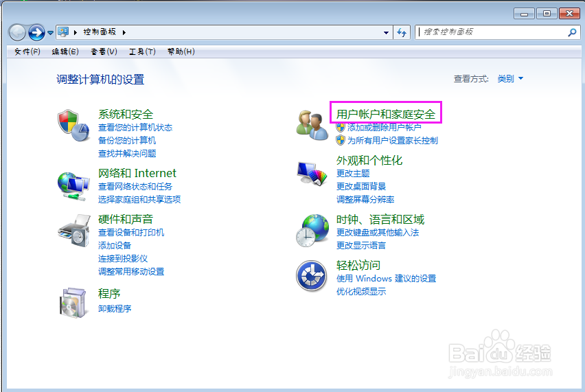Viewport: 585px width, 392px height.
Task: Click 查看网络状态和任务 link
Action: coord(135,187)
